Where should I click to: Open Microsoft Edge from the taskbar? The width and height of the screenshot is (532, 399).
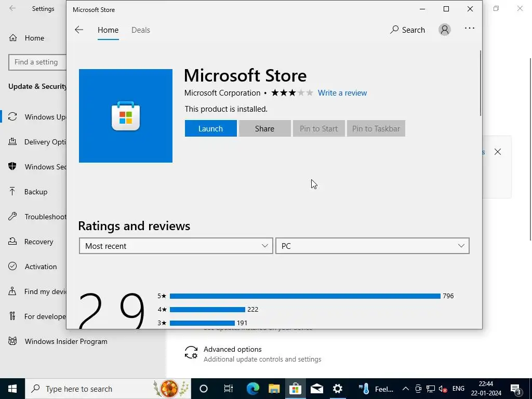pos(253,389)
